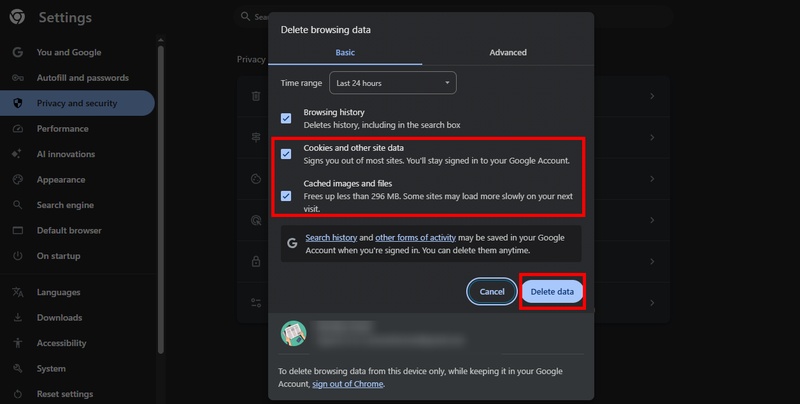Open Autofill and passwords settings
The height and width of the screenshot is (404, 800).
click(x=83, y=78)
